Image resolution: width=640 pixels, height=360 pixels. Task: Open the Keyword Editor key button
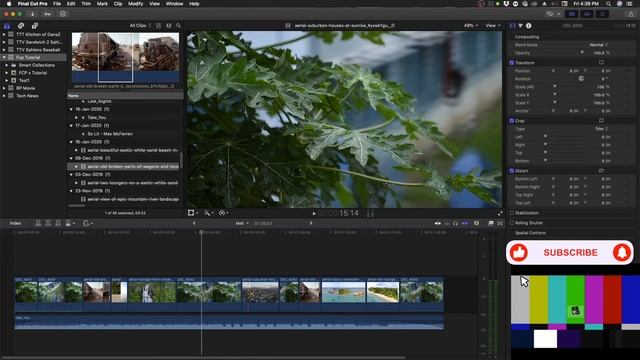pos(47,14)
